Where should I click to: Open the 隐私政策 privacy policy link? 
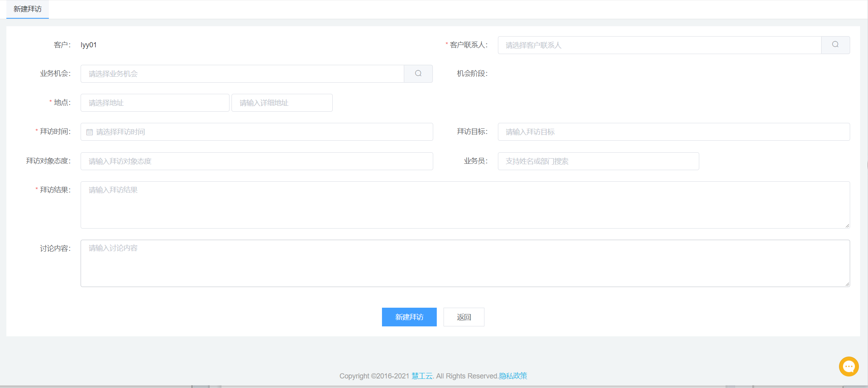pyautogui.click(x=513, y=376)
